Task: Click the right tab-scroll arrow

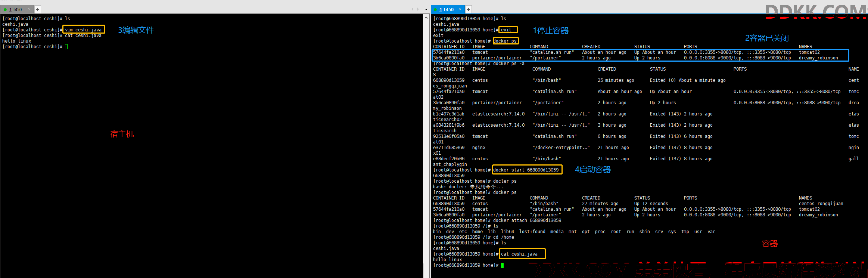Action: point(418,9)
